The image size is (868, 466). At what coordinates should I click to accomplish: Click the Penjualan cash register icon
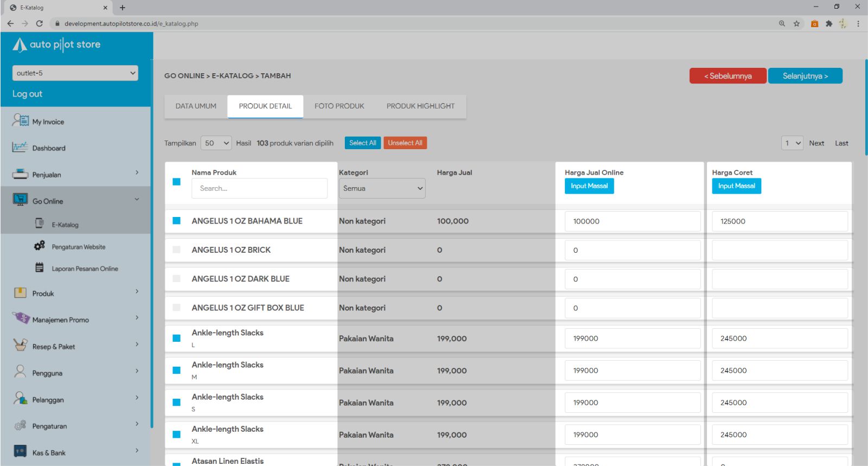tap(20, 174)
